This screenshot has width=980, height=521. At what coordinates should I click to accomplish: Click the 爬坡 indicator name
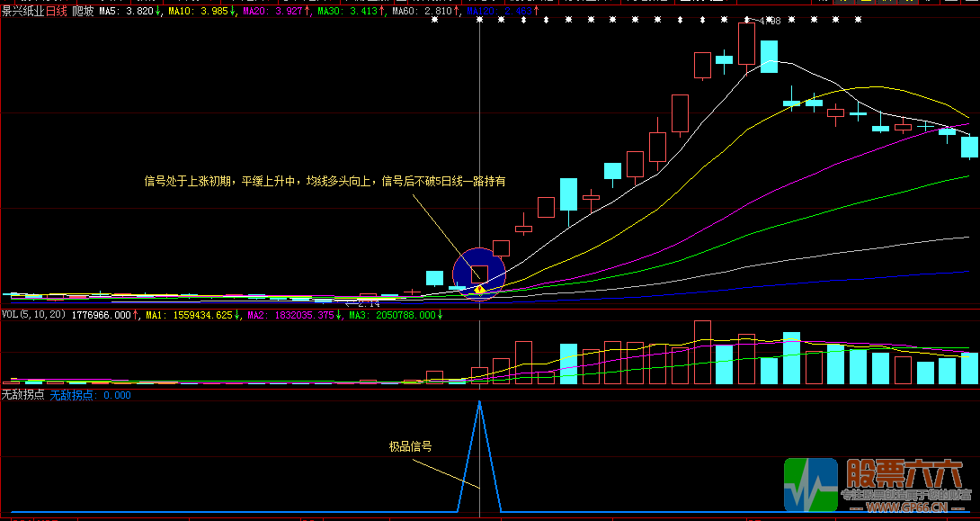[83, 12]
